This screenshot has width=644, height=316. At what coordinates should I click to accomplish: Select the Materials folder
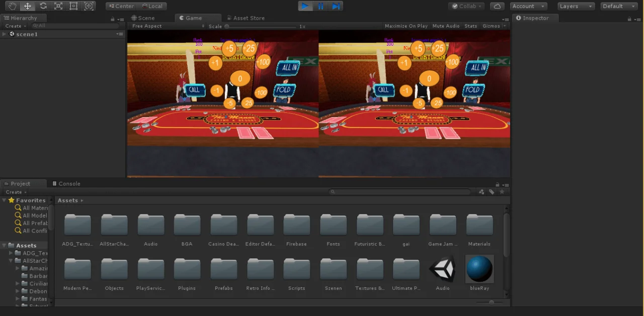pos(479,231)
